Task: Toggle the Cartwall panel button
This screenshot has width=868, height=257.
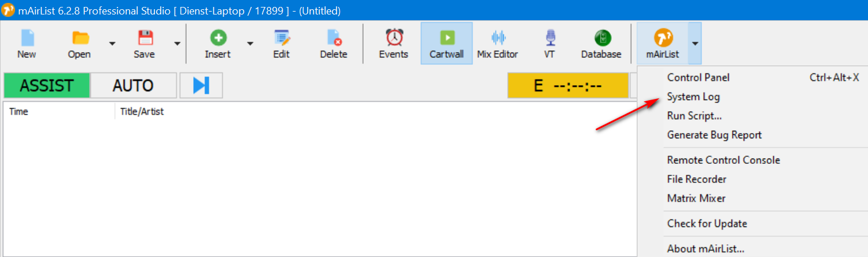Action: point(446,43)
